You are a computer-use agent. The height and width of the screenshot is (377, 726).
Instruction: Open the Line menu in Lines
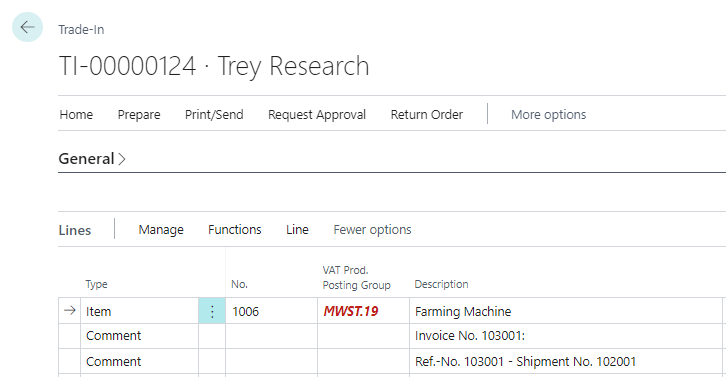point(297,229)
